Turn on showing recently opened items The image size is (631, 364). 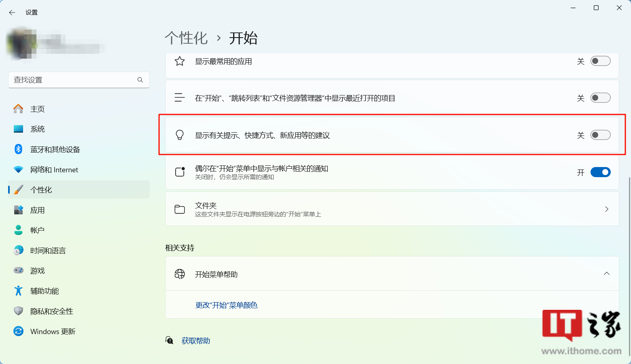tap(601, 97)
